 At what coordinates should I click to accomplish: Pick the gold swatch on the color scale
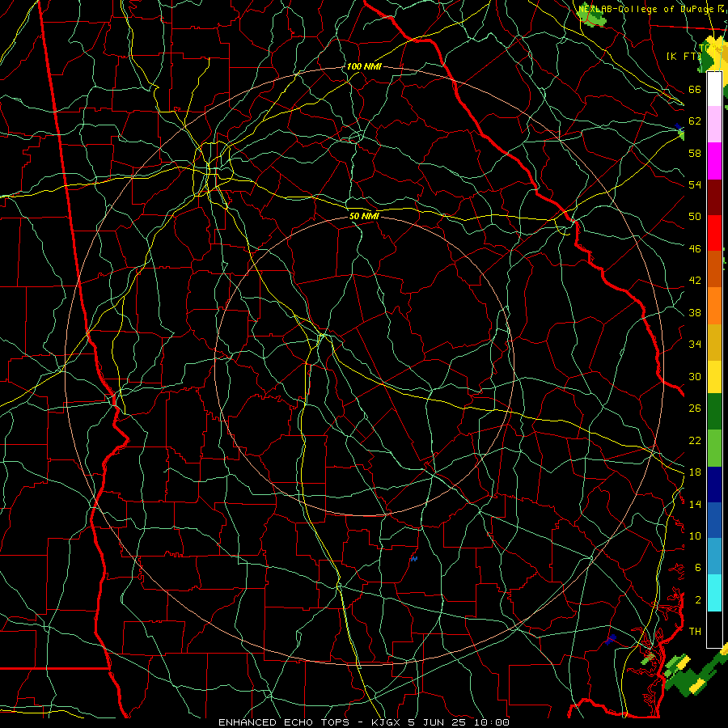pyautogui.click(x=714, y=342)
